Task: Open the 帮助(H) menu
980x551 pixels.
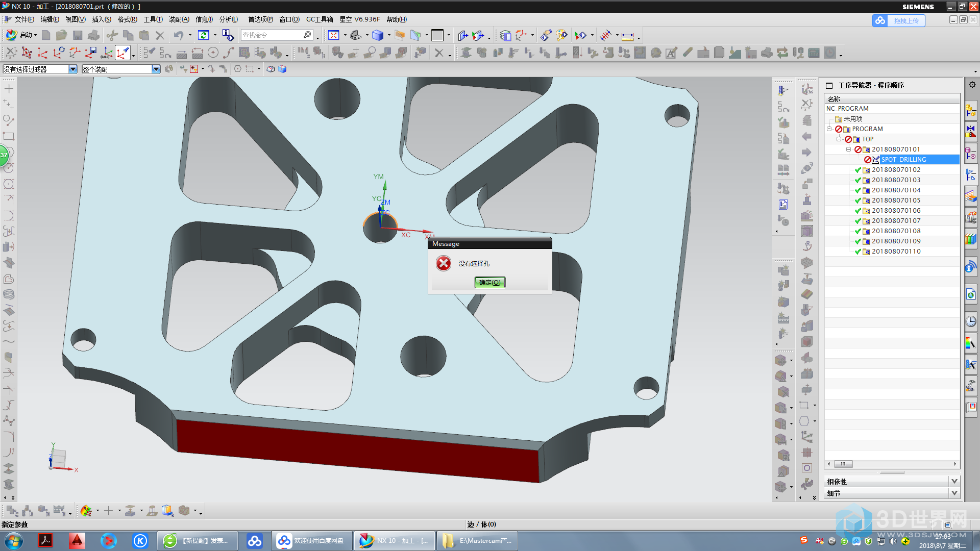Action: pyautogui.click(x=397, y=19)
